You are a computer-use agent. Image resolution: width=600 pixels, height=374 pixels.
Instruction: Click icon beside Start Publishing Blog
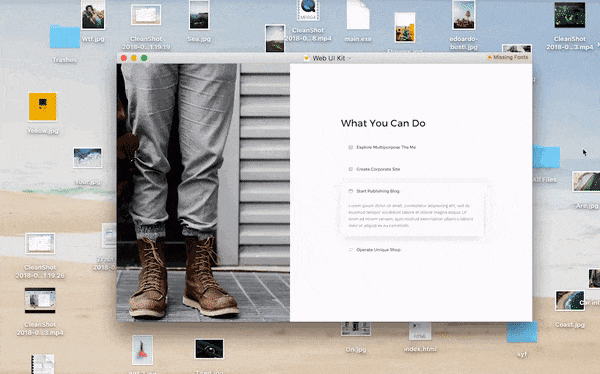point(351,191)
